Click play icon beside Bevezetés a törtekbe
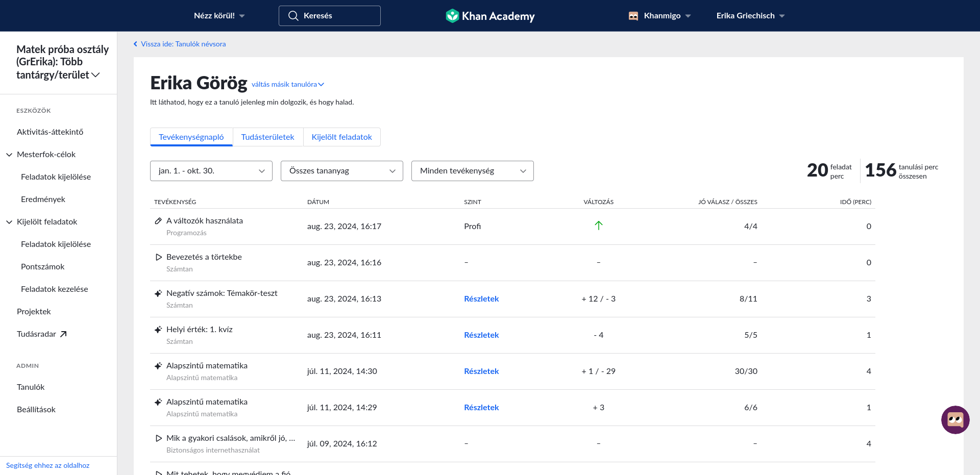Image resolution: width=980 pixels, height=475 pixels. (158, 257)
